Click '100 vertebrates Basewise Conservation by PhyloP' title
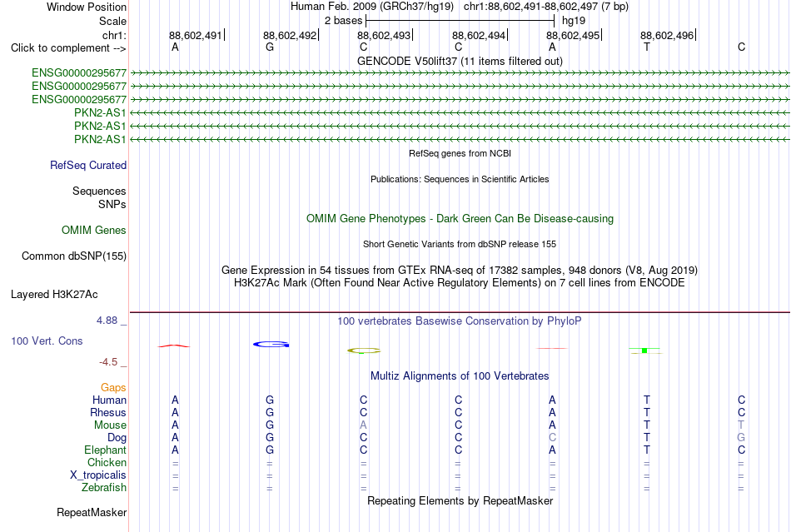The width and height of the screenshot is (791, 532). click(460, 321)
